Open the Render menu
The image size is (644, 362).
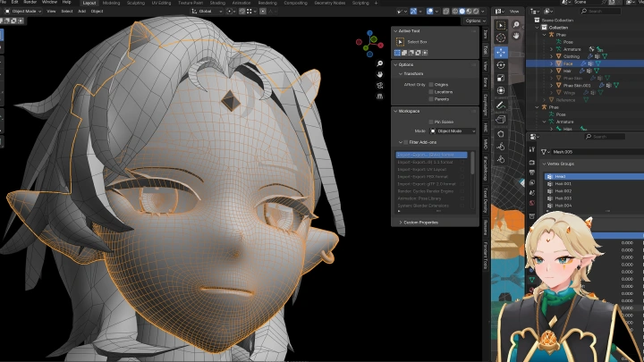(x=30, y=2)
